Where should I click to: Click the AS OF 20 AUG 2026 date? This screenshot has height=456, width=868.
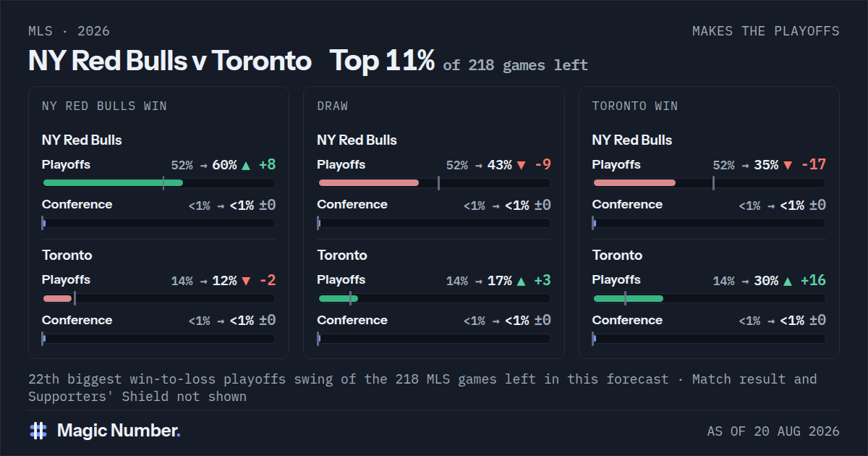[x=773, y=431]
